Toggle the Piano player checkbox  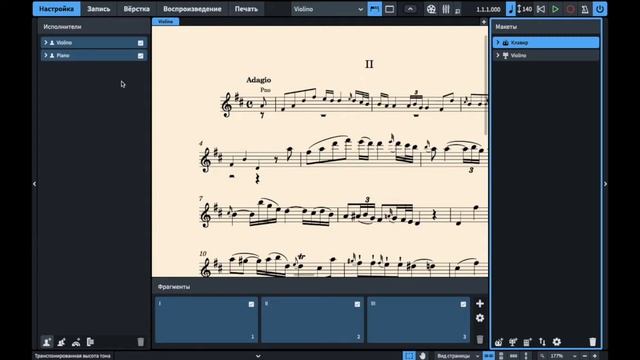pyautogui.click(x=140, y=56)
